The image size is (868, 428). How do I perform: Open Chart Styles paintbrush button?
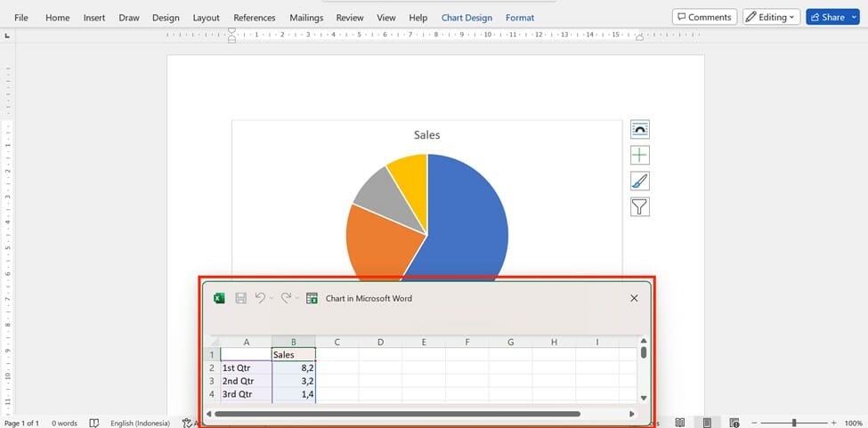(x=640, y=181)
